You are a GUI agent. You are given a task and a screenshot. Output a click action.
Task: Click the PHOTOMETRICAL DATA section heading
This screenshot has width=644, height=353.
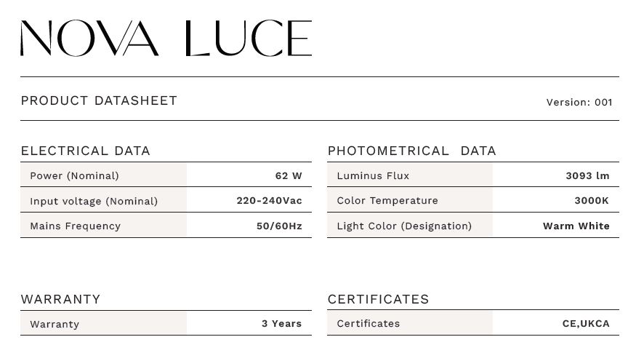(411, 151)
